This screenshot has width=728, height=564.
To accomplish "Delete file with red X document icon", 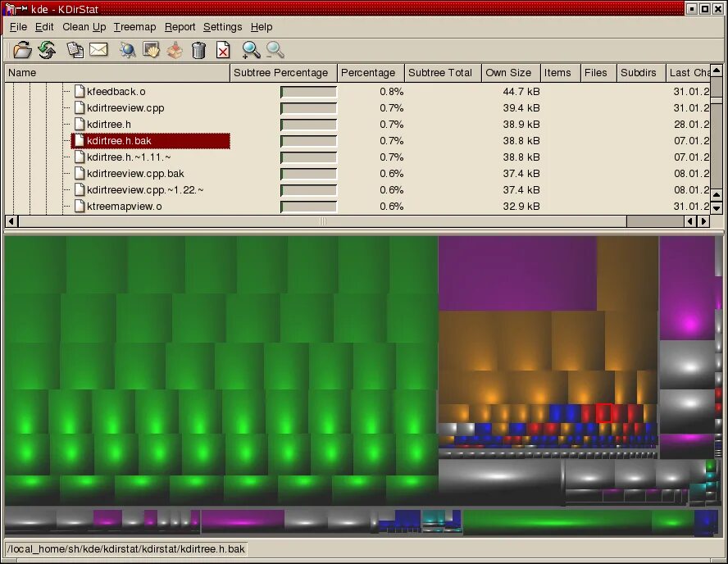I will click(x=223, y=50).
